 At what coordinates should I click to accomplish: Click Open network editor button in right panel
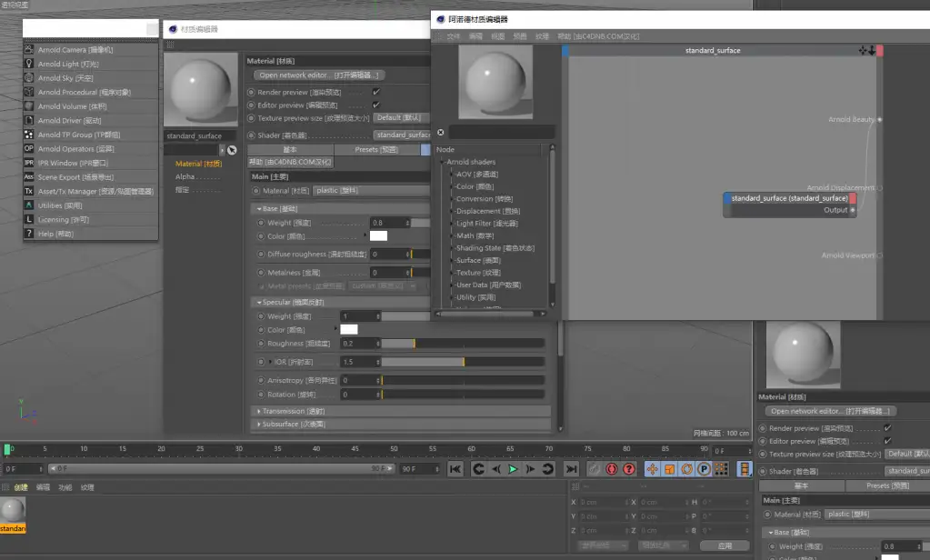(830, 411)
